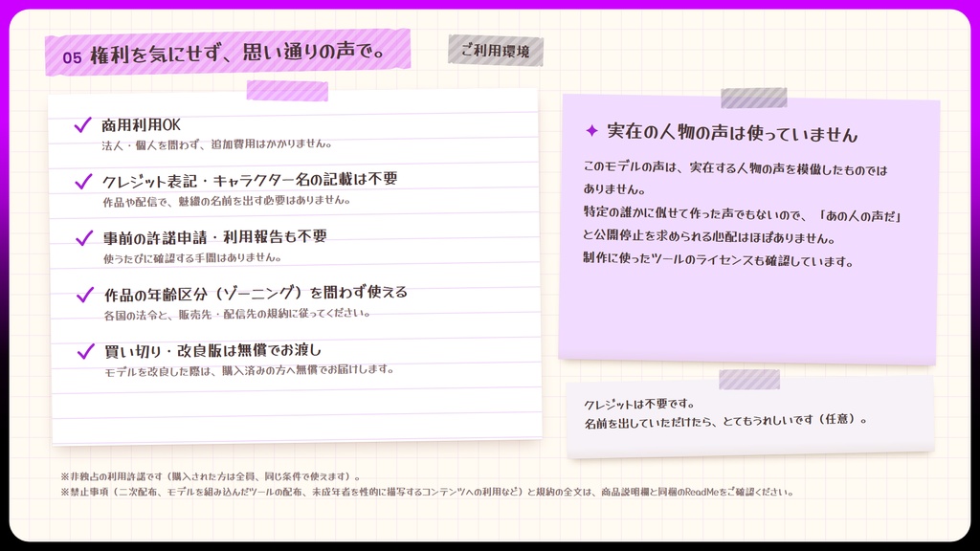Image resolution: width=980 pixels, height=551 pixels.
Task: Select heading クレジット表記・キャラクター名の記載は不要
Action: tap(250, 180)
